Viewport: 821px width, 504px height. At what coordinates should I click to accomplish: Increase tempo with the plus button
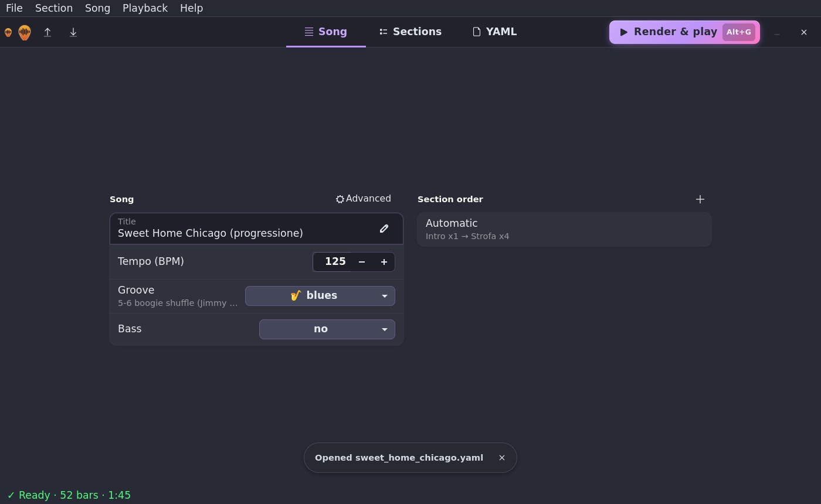click(x=384, y=262)
